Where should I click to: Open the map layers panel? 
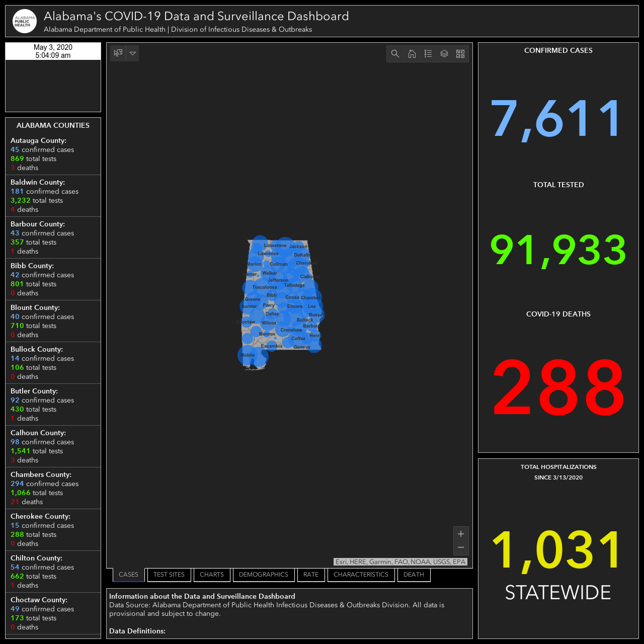pyautogui.click(x=444, y=54)
